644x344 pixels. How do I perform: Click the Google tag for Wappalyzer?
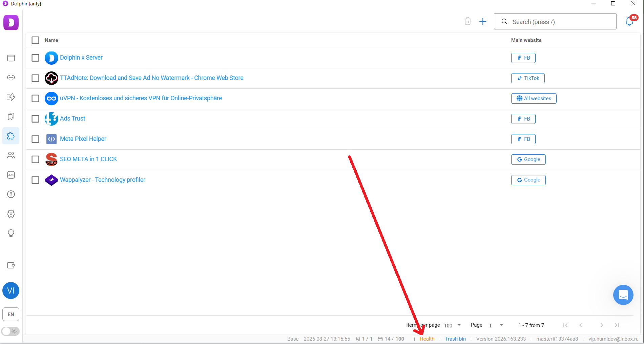pyautogui.click(x=528, y=180)
